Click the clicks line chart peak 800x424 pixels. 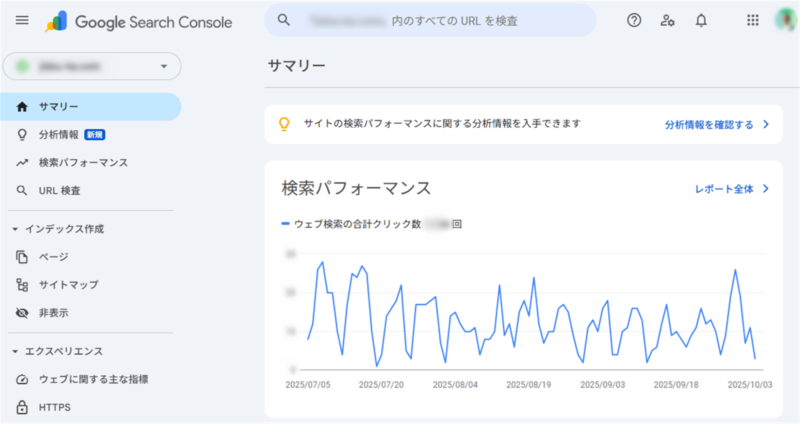(x=322, y=262)
